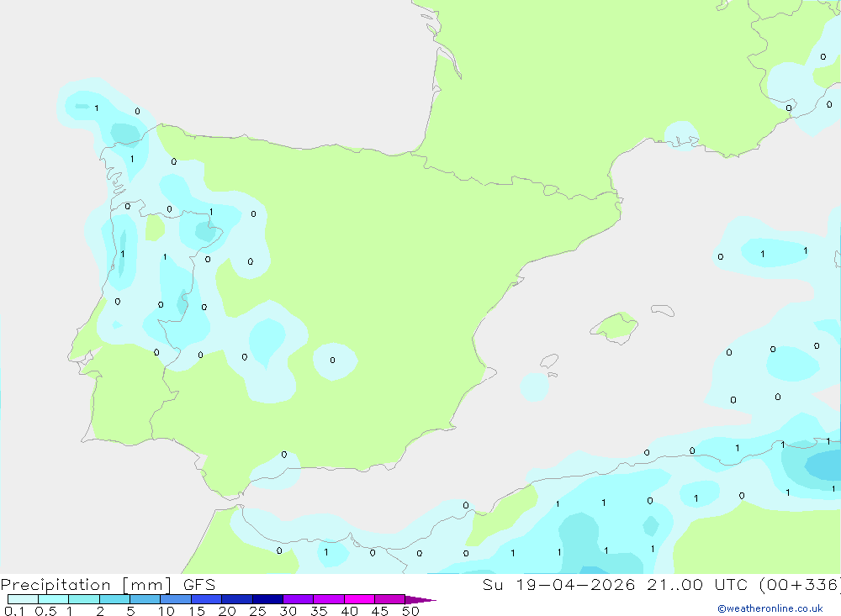Click the '30' legend scale label
This screenshot has height=616, width=841.
[x=288, y=611]
